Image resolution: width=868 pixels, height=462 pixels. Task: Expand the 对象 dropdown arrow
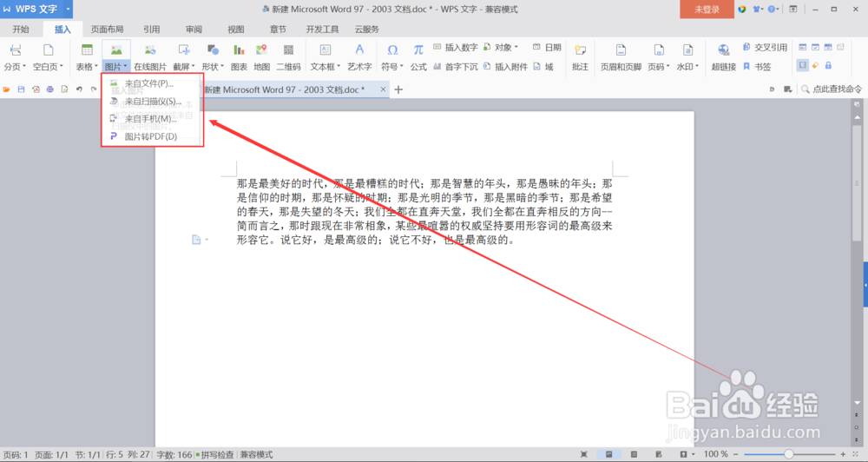click(516, 48)
